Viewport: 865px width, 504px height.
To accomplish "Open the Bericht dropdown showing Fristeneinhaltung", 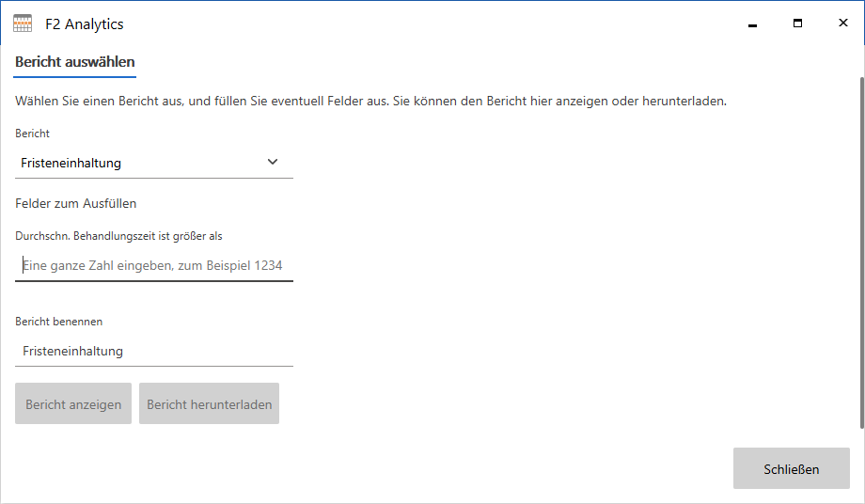I will pos(154,163).
